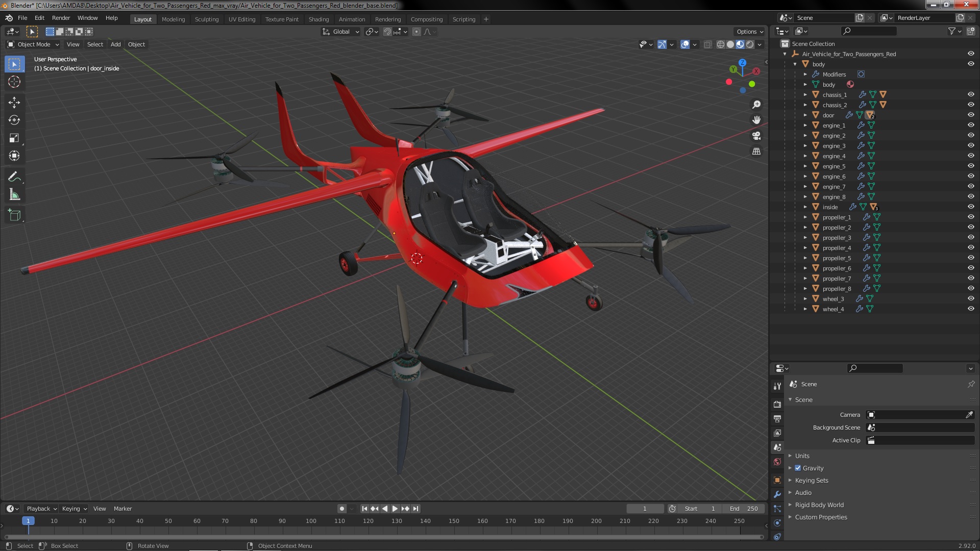The width and height of the screenshot is (980, 551).
Task: Select the Scale tool
Action: (x=14, y=138)
